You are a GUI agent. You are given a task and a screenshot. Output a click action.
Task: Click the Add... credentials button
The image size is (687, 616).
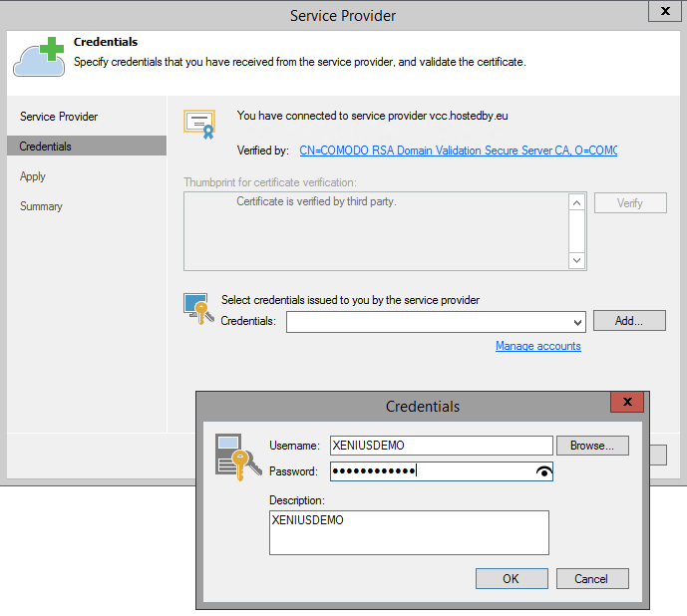629,321
